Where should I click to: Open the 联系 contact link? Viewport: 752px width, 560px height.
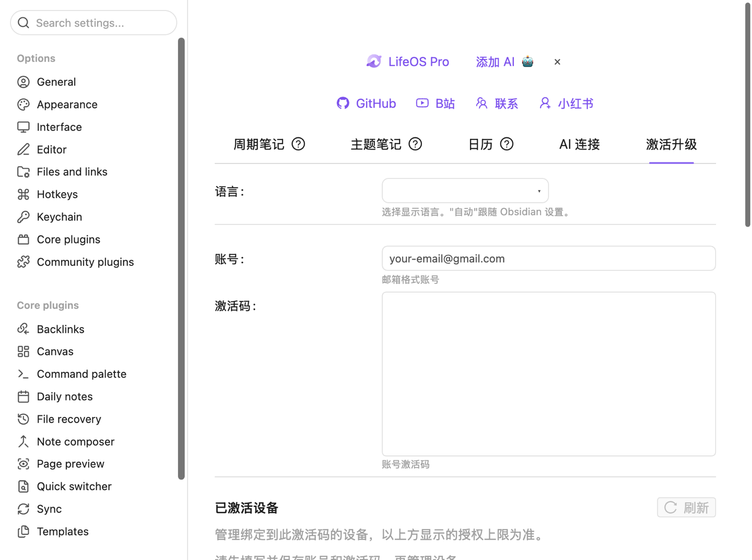[x=497, y=103]
